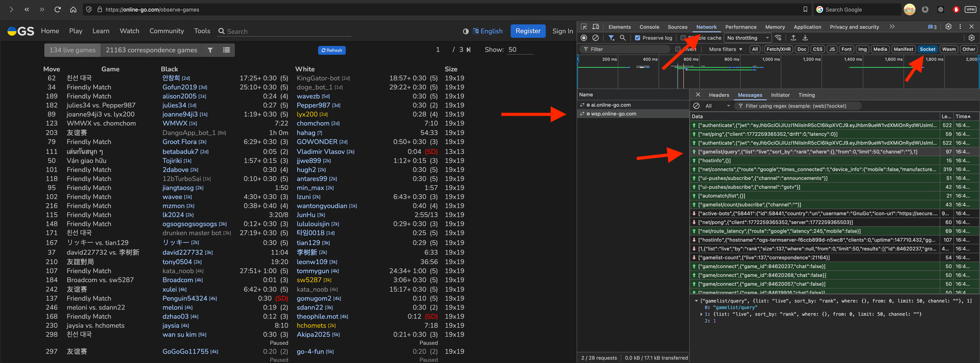This screenshot has height=363, width=980.
Task: Expand the More filters dropdown
Action: (x=725, y=49)
